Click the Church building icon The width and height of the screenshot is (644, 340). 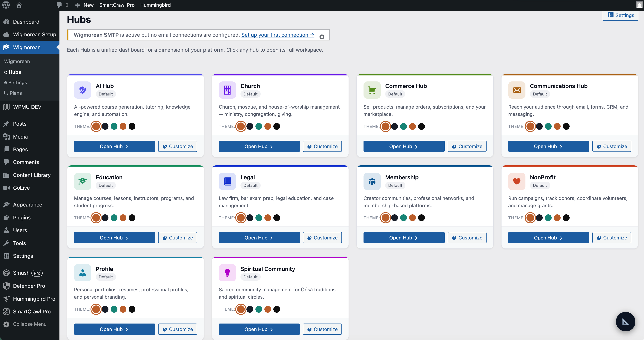227,90
